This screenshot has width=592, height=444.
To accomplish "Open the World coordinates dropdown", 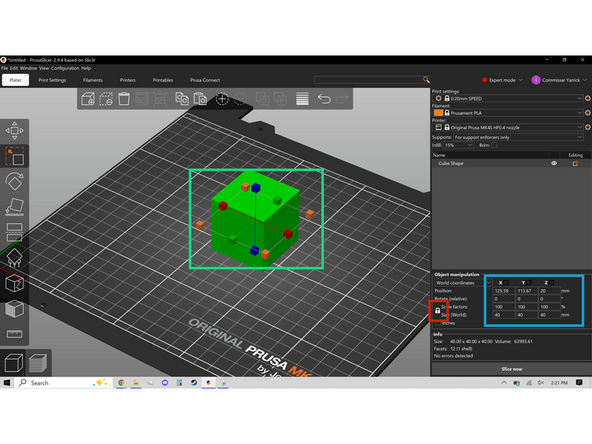I will tap(463, 283).
